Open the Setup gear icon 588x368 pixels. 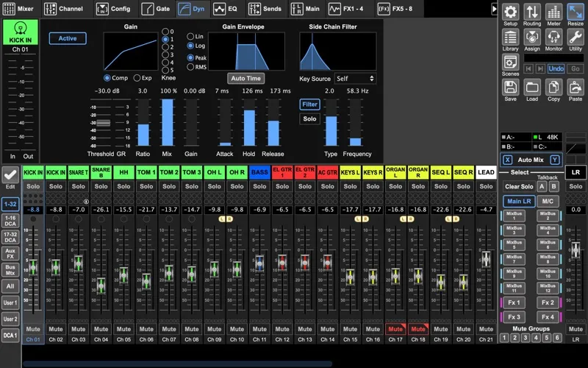[x=510, y=12]
